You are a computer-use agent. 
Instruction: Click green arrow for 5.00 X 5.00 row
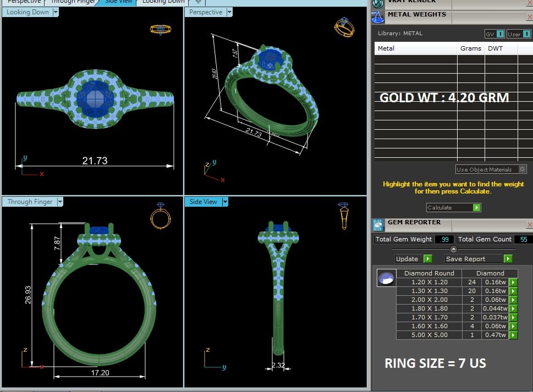click(x=513, y=335)
